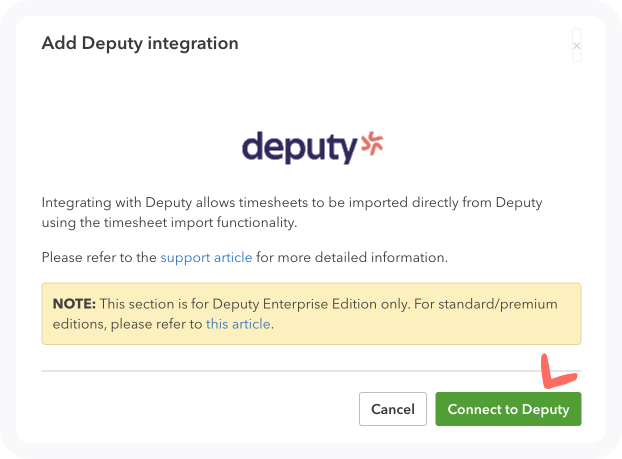The height and width of the screenshot is (459, 622).
Task: Click the 'NOTE:' bold label
Action: coord(75,304)
